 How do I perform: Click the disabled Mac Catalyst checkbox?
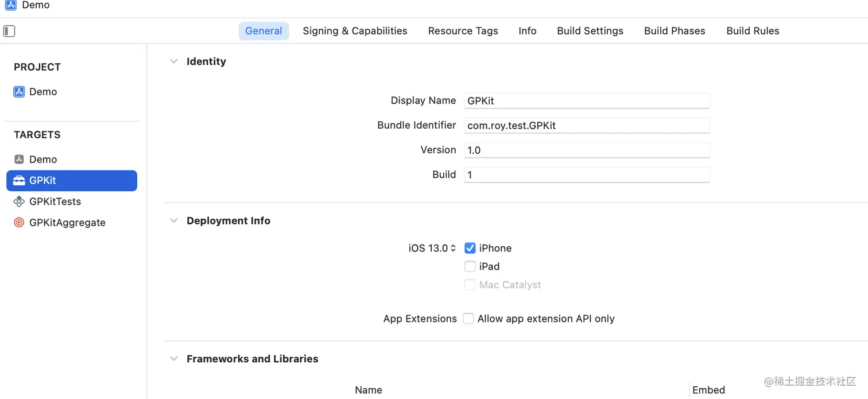[470, 285]
